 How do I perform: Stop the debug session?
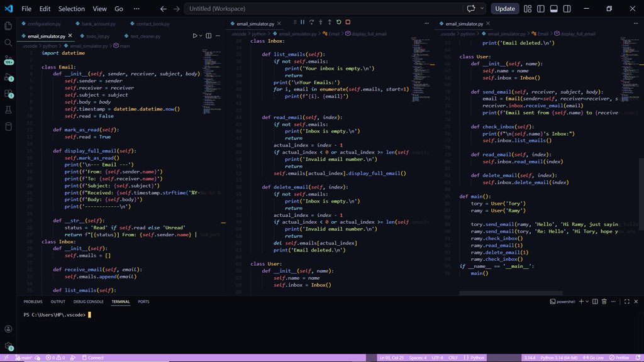pos(348,22)
